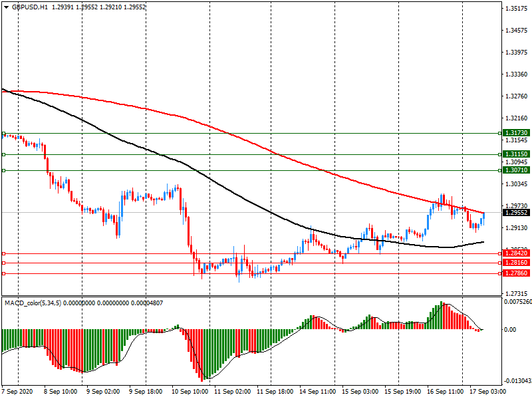Open the chart menu triangle beside GBPUSD,H1
The width and height of the screenshot is (532, 399).
pos(7,7)
